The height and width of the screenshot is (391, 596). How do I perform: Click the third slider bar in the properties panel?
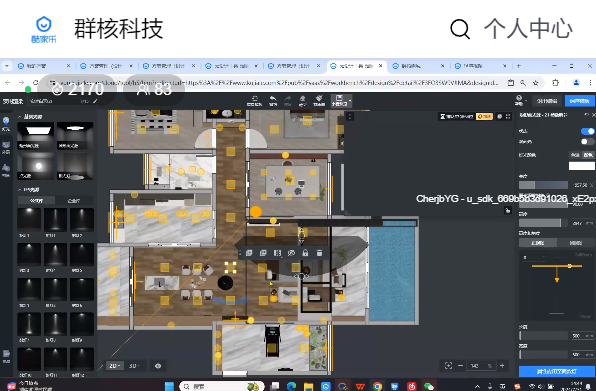point(544,223)
